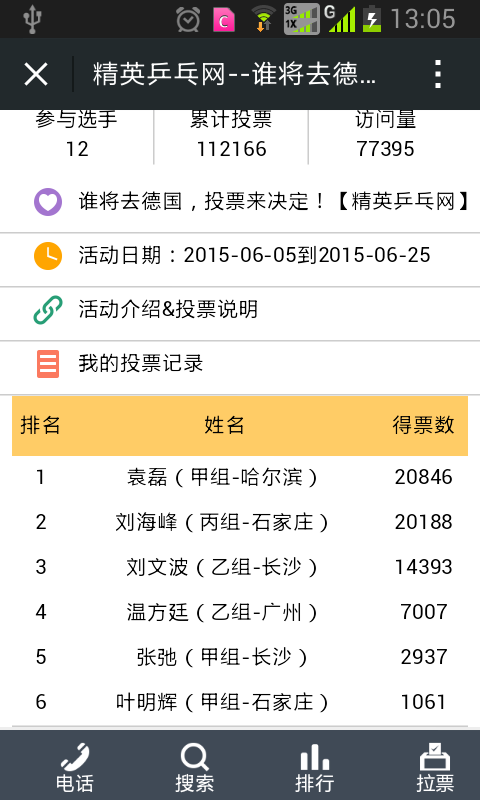Tap the 得票数 column header

[423, 425]
